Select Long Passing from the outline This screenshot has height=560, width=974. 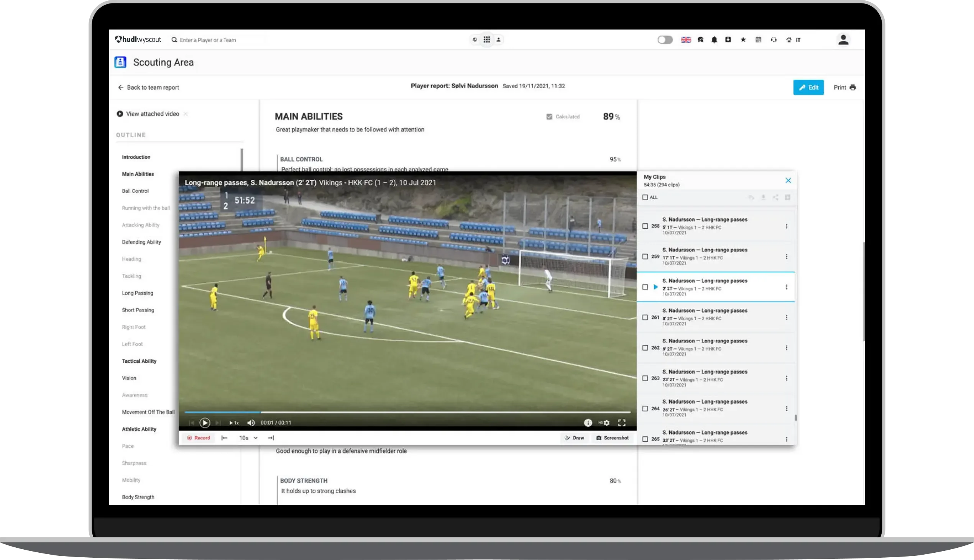pos(137,293)
